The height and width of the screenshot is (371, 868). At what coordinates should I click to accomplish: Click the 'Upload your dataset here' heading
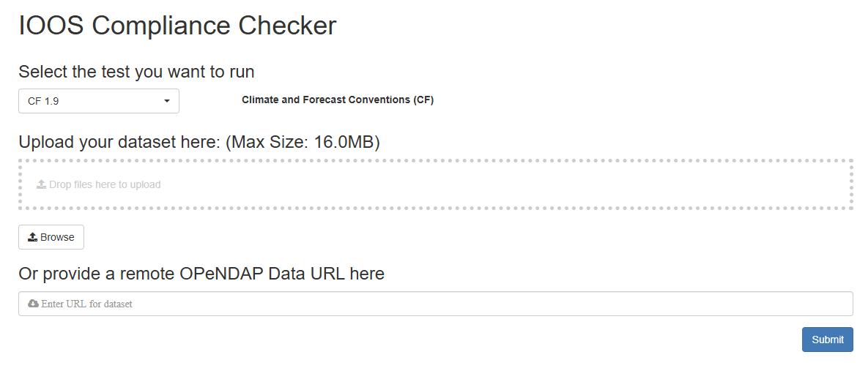click(x=119, y=142)
